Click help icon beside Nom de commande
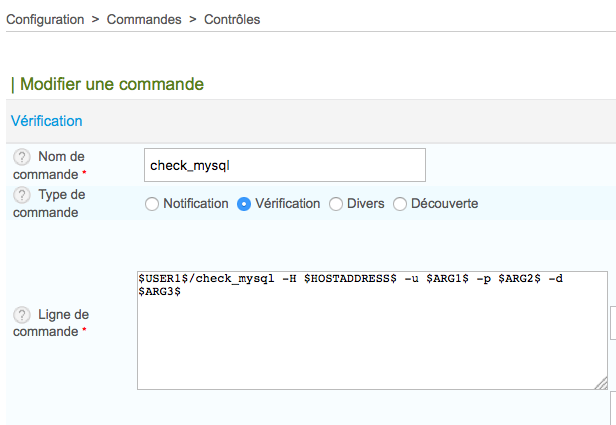616x425 pixels. (x=22, y=157)
